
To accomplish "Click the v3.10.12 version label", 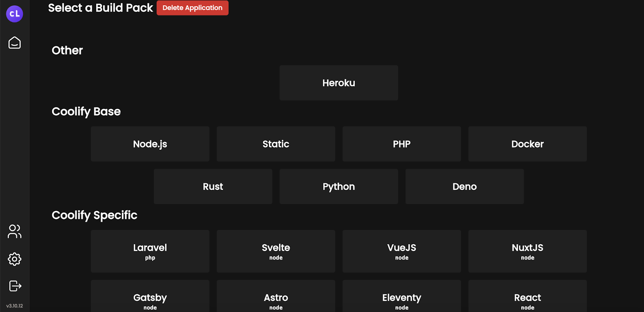I will tap(14, 306).
